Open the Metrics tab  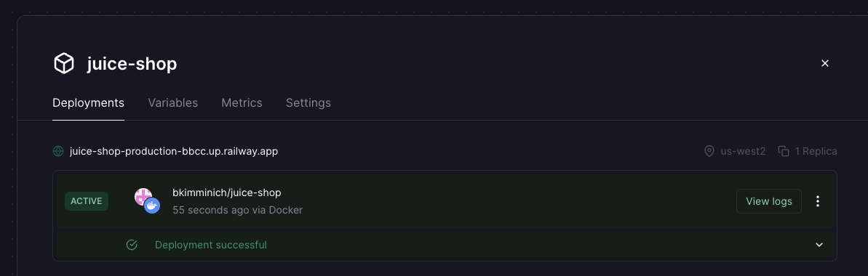242,103
